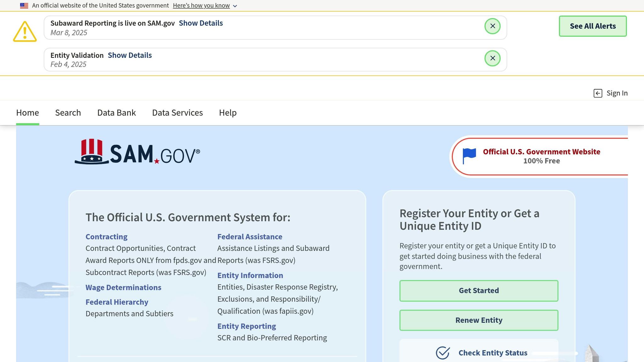Click the blue flag icon
This screenshot has height=362, width=644.
[x=469, y=156]
